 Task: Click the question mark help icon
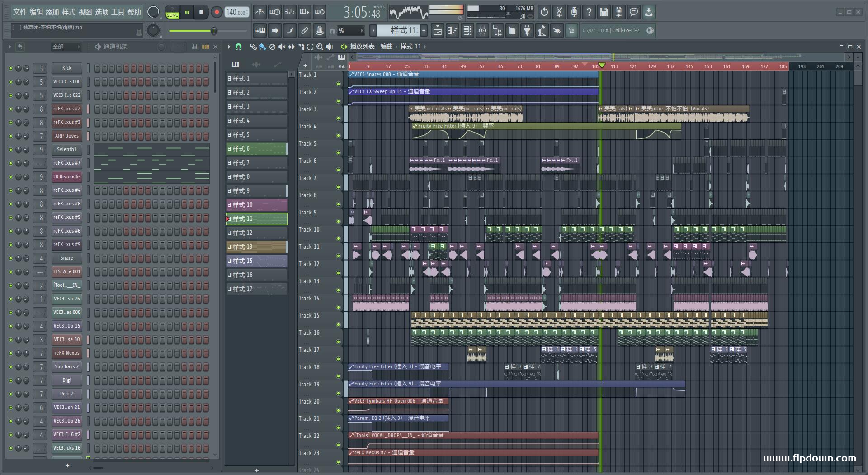pos(589,12)
